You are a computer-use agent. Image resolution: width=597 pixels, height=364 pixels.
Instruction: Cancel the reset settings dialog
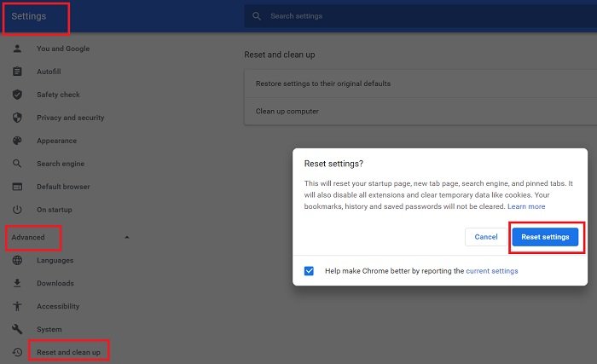coord(486,237)
